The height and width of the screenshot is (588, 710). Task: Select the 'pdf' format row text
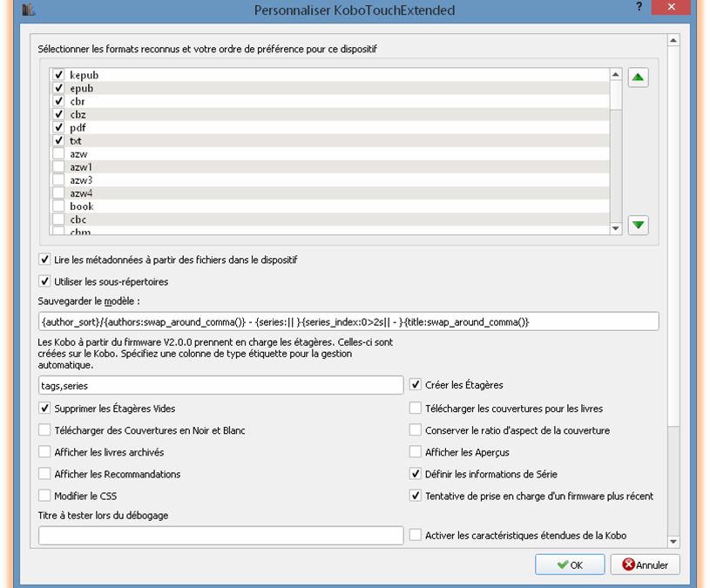pos(78,128)
